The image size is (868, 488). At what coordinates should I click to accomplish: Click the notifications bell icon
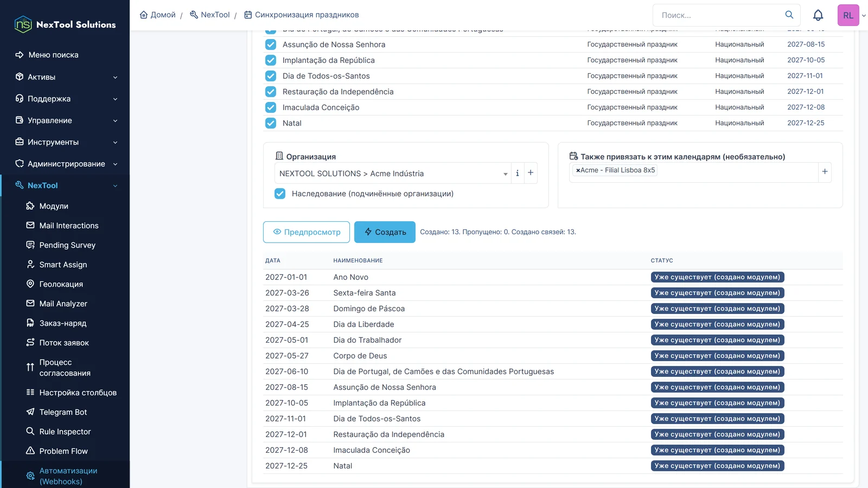pyautogui.click(x=818, y=15)
